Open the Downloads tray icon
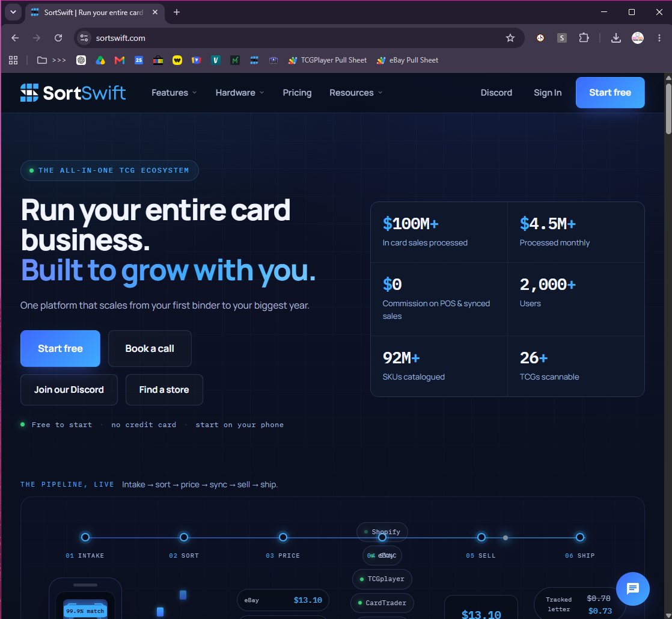The height and width of the screenshot is (619, 672). (x=616, y=38)
